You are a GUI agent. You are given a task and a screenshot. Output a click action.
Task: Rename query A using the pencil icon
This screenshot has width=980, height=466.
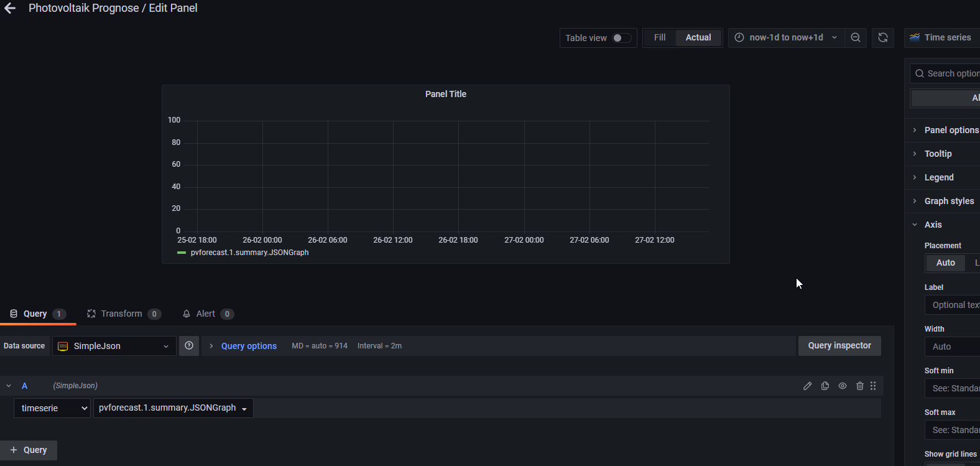point(807,386)
